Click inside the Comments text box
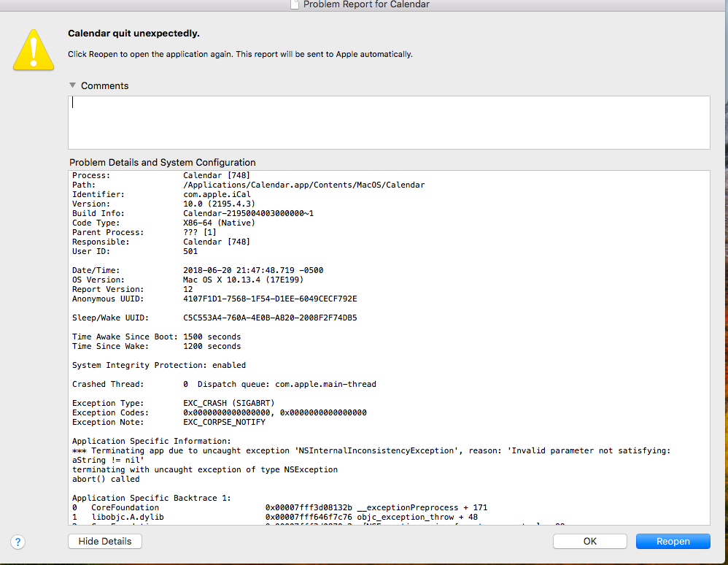 pos(389,123)
